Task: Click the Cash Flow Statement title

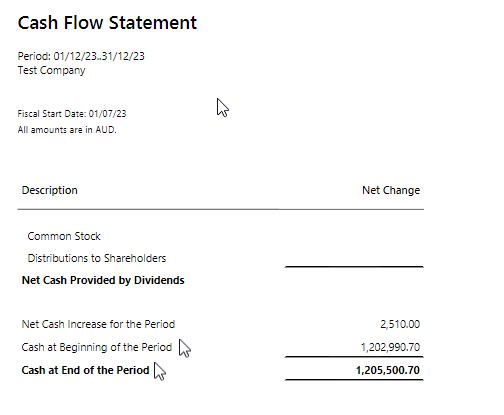Action: (107, 23)
